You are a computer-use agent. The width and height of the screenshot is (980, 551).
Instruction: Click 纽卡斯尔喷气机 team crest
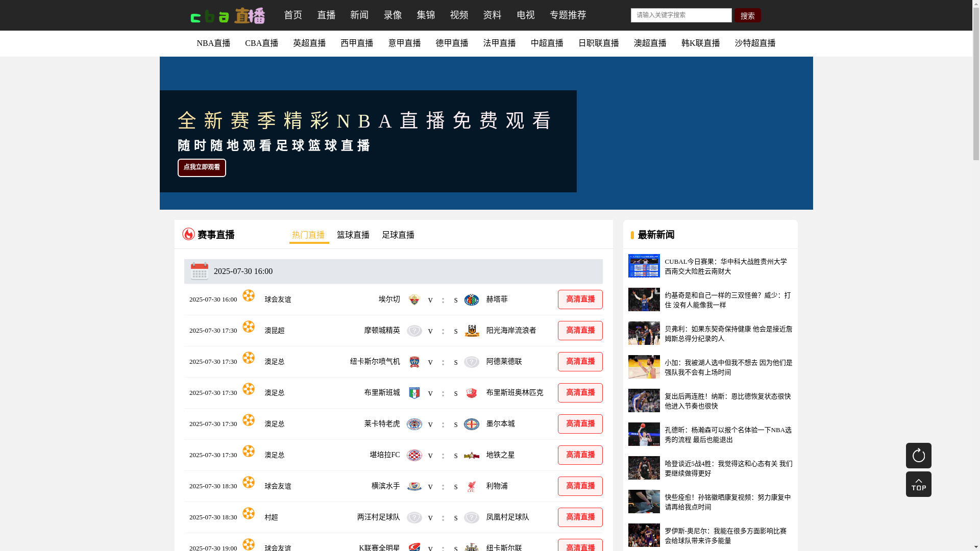[414, 362]
